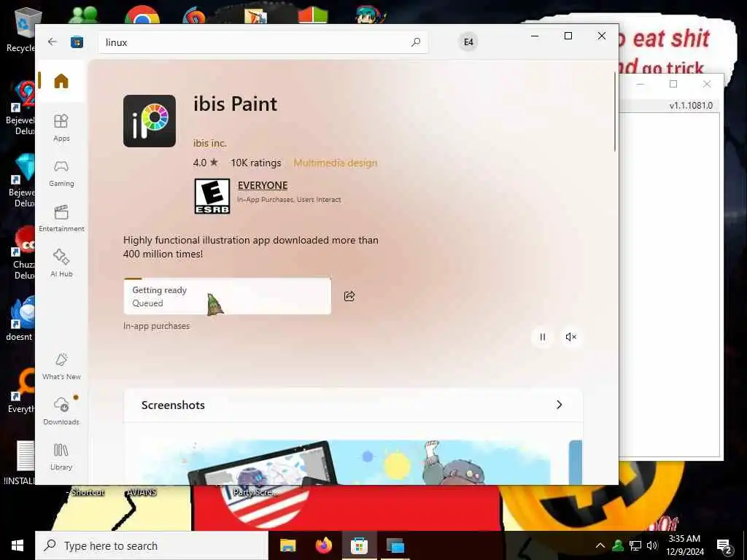The height and width of the screenshot is (560, 747).
Task: Open the E4 user profile
Action: (x=468, y=42)
